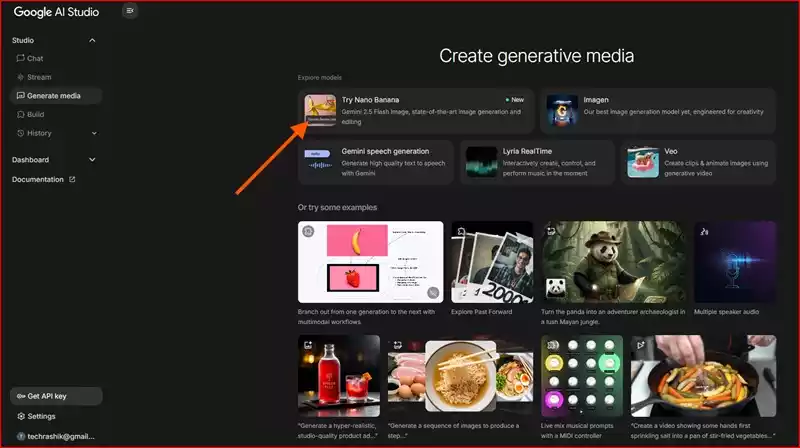Choose the Veo video model card
The width and height of the screenshot is (800, 448).
[699, 162]
